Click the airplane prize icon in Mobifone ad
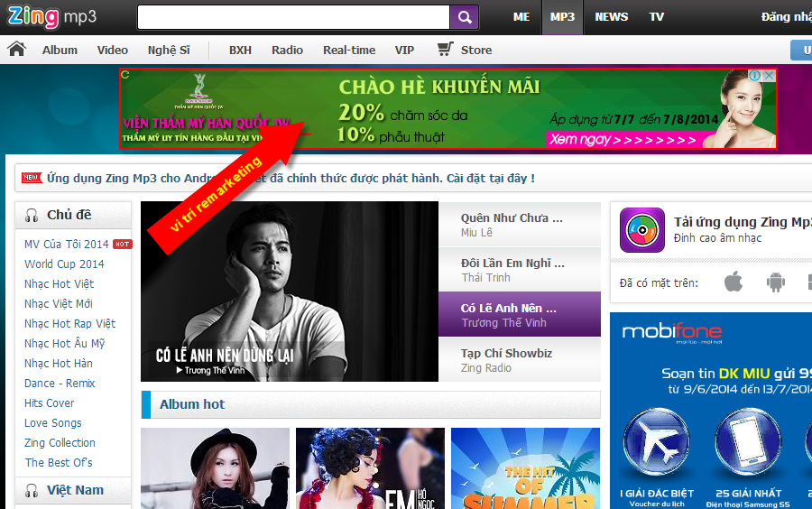The height and width of the screenshot is (509, 812). 656,443
